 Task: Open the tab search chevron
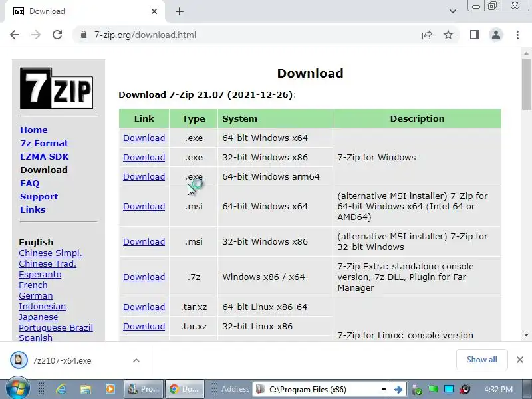[453, 11]
